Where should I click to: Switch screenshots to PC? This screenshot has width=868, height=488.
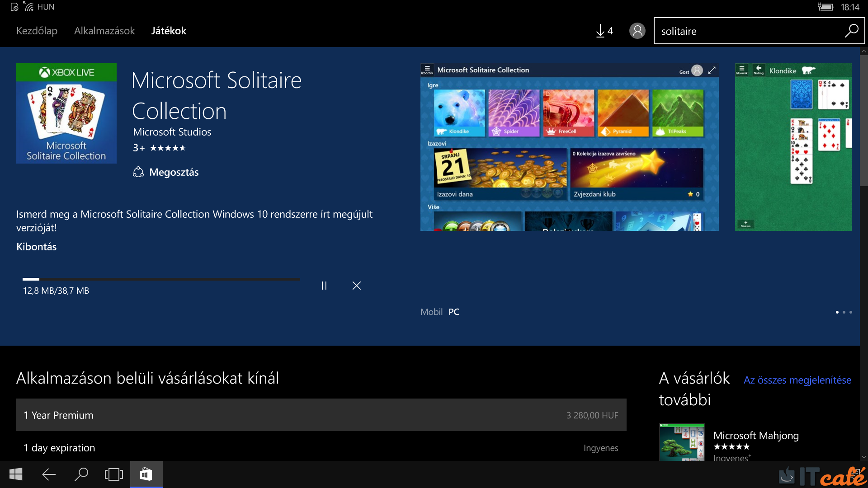coord(454,312)
